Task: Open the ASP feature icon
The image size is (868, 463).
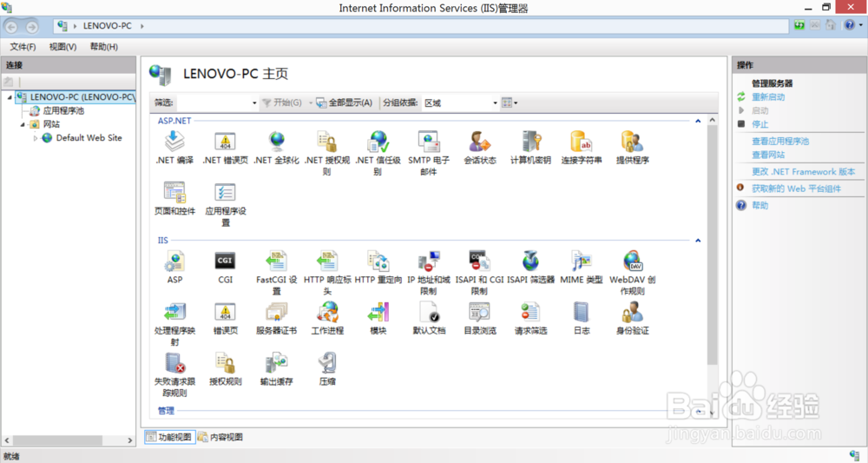Action: tap(174, 267)
